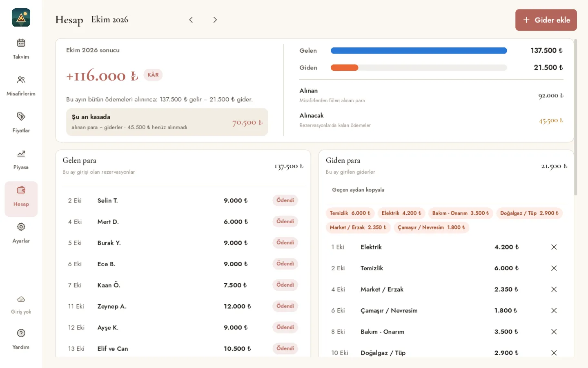The height and width of the screenshot is (368, 588).
Task: Delete the Elektrik 4.200 ₺ expense
Action: coord(554,247)
